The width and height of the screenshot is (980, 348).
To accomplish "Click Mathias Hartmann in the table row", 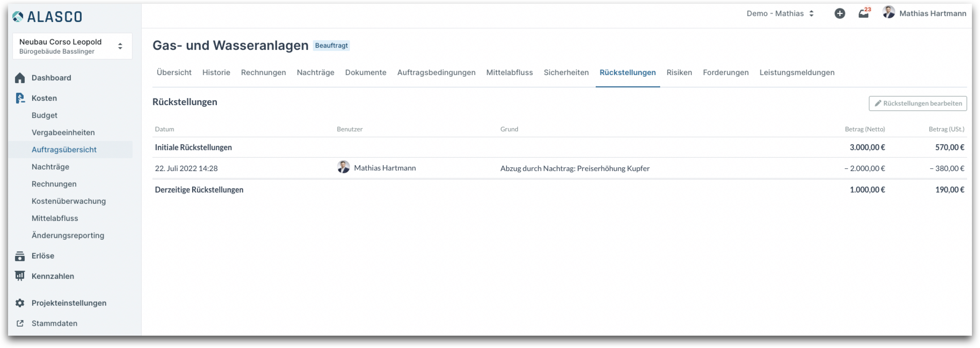I will (385, 168).
